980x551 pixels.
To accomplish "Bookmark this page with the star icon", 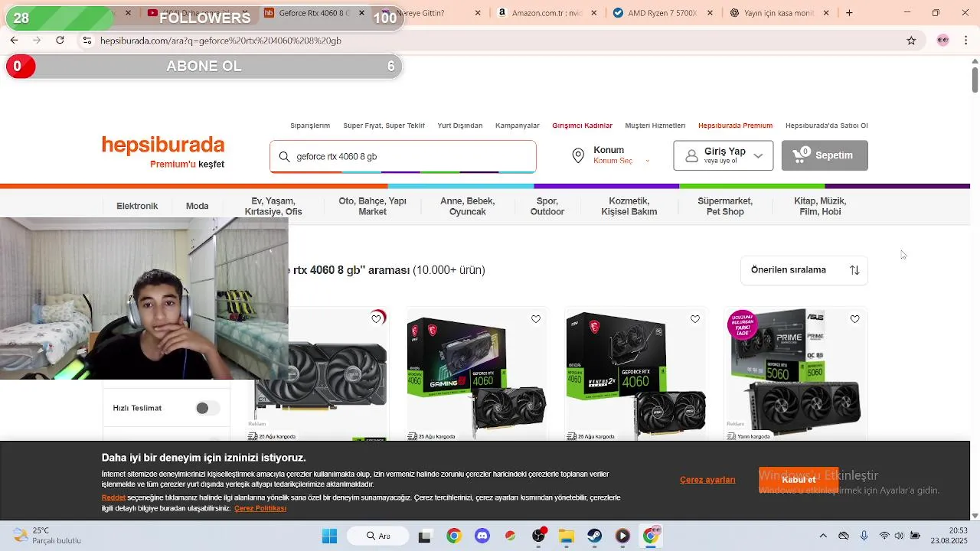I will [x=911, y=41].
